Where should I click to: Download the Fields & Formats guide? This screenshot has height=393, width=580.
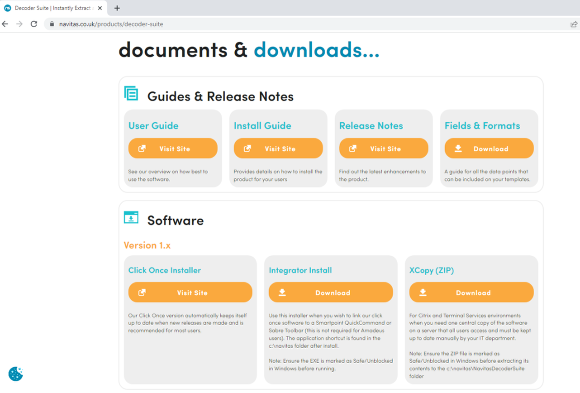pos(489,148)
